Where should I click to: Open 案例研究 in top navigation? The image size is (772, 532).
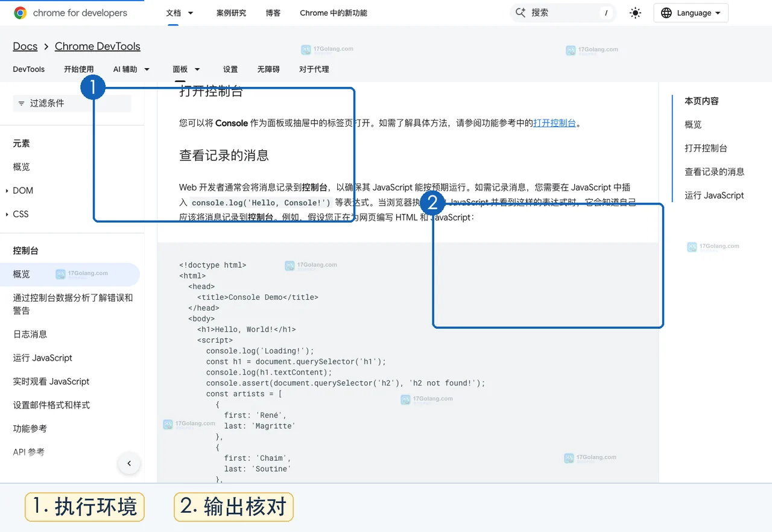click(x=231, y=13)
